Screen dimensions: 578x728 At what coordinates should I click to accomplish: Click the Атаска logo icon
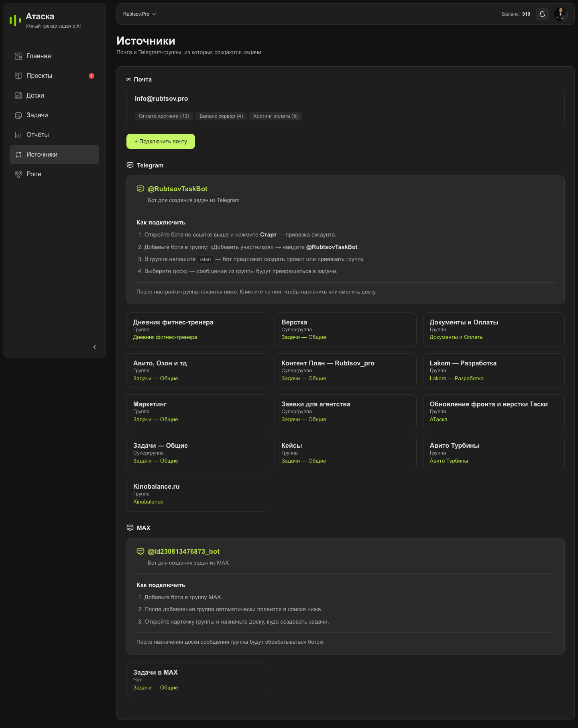pos(15,20)
